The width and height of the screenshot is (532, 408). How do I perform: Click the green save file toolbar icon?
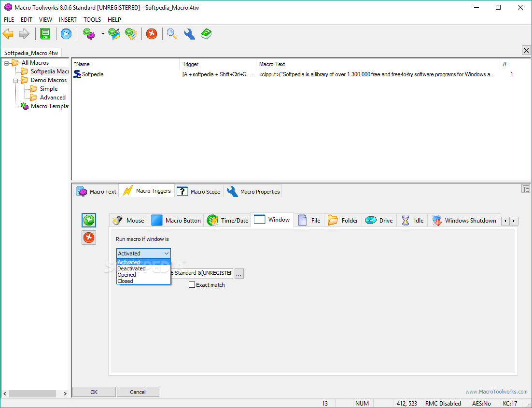45,34
